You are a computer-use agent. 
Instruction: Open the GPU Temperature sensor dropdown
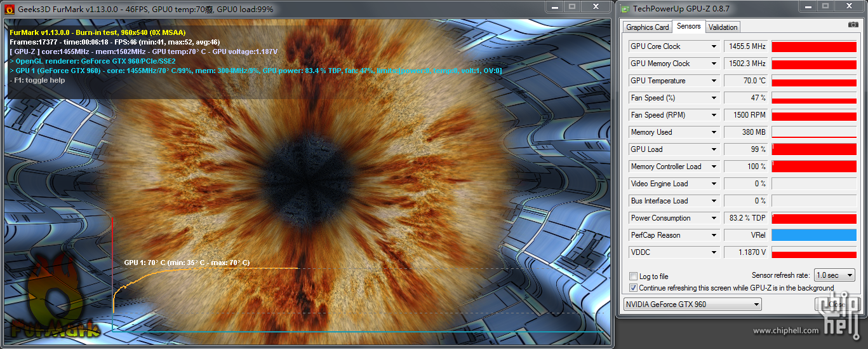[714, 81]
